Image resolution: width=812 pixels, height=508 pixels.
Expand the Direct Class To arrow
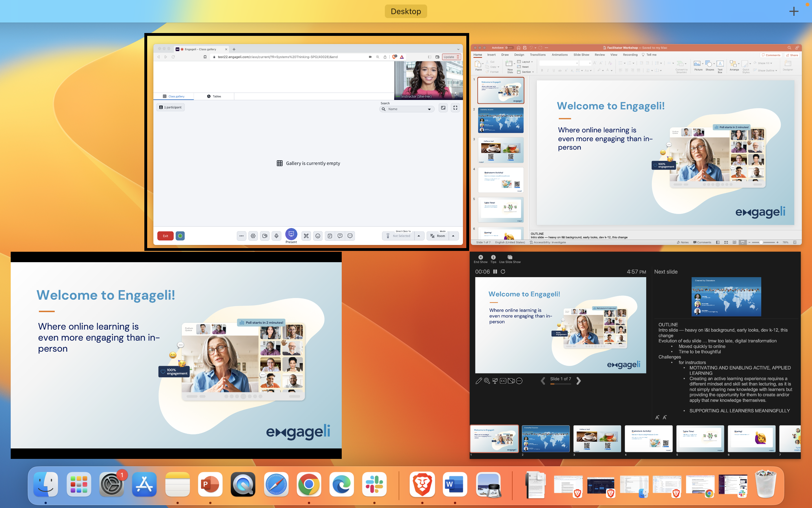pyautogui.click(x=419, y=236)
